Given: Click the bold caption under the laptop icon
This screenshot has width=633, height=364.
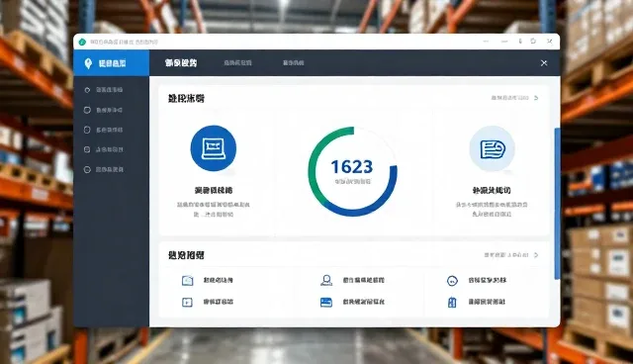Looking at the screenshot, I should [x=214, y=190].
